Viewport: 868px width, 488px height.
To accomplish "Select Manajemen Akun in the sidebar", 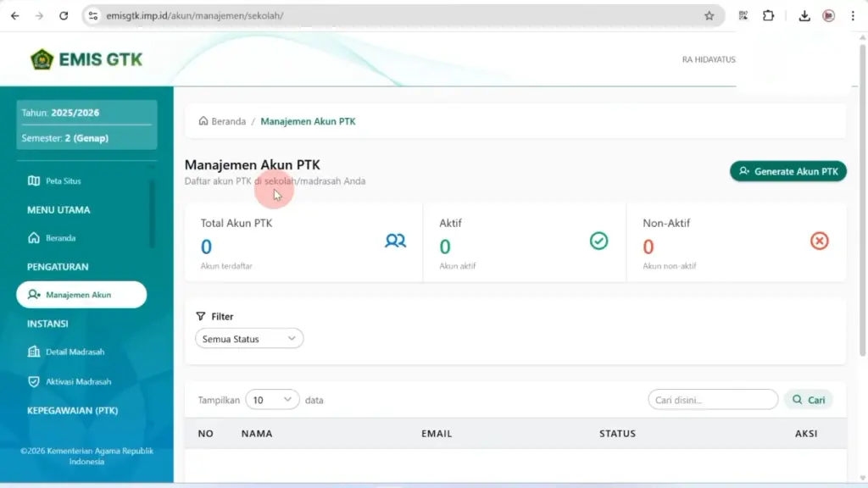I will click(81, 295).
